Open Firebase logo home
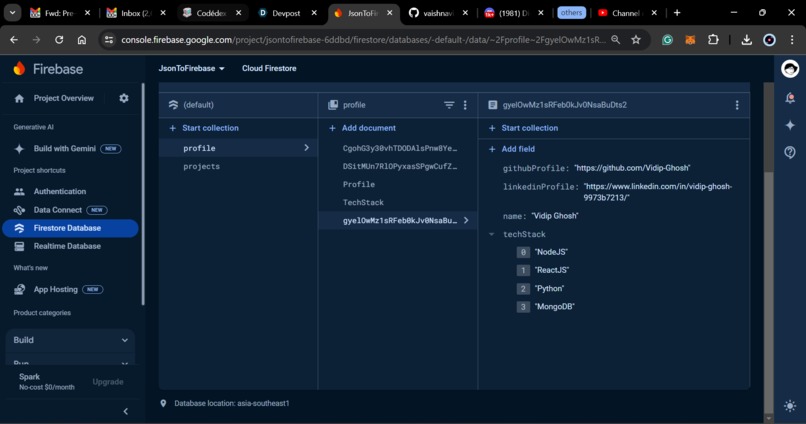 point(48,69)
